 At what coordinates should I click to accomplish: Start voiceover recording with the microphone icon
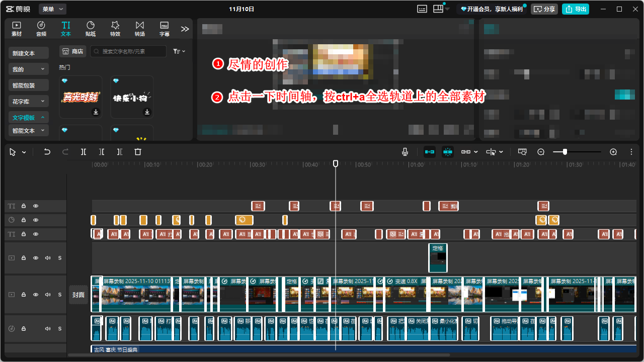(x=405, y=152)
